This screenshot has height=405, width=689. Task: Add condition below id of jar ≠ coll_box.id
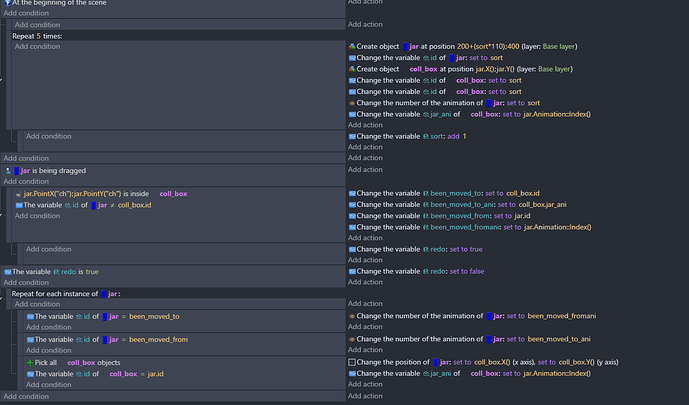point(37,216)
